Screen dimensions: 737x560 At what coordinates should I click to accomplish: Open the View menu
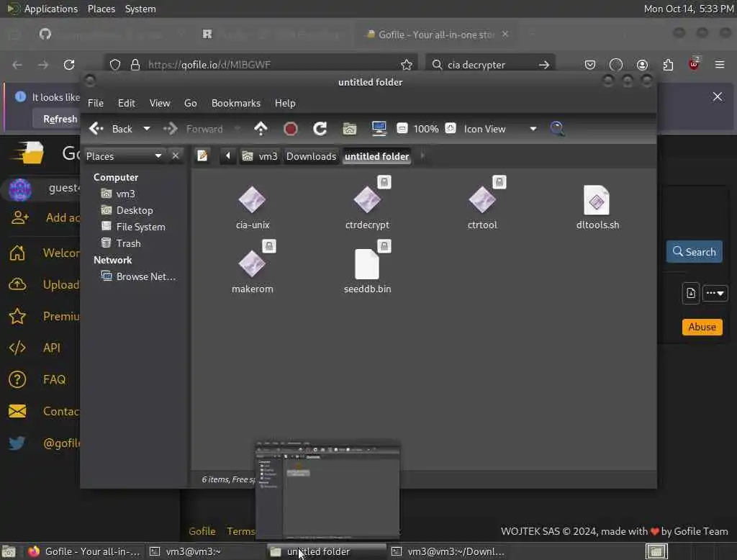(160, 103)
